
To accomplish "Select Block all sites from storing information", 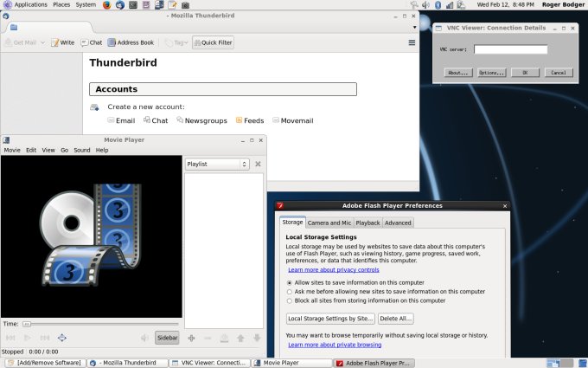I will click(290, 300).
